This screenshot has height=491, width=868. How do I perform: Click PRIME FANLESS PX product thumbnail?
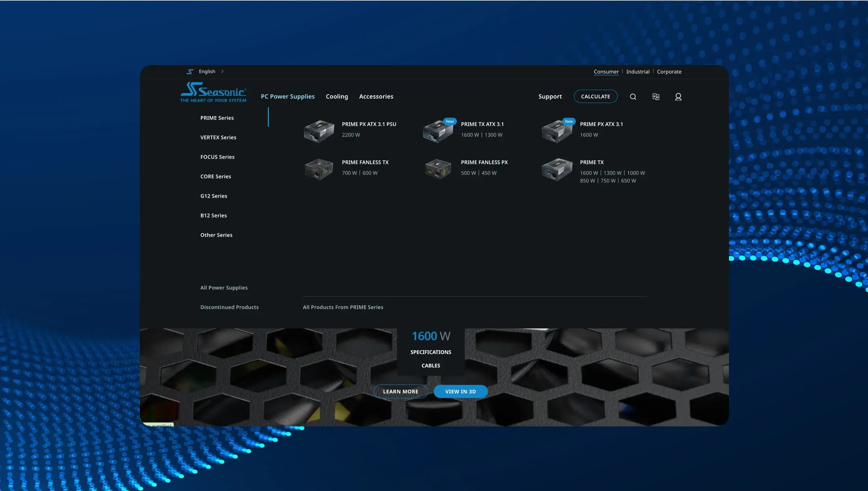click(438, 169)
